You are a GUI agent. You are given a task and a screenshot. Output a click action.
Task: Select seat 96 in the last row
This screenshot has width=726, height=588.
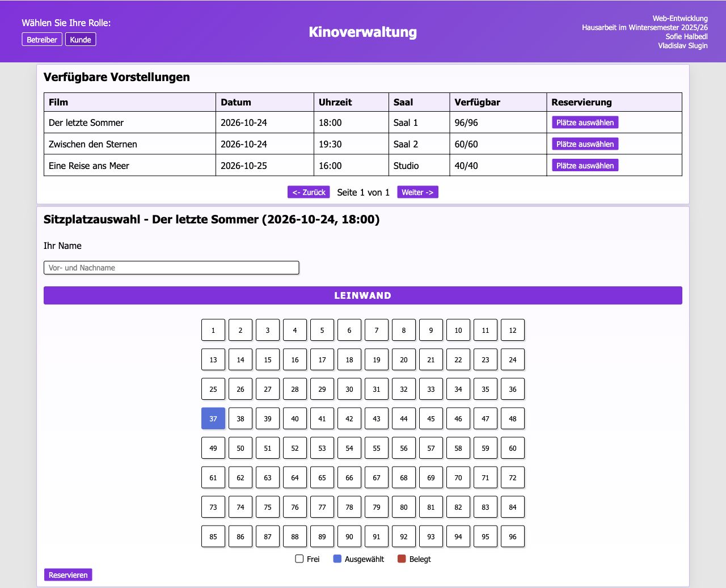(x=513, y=536)
